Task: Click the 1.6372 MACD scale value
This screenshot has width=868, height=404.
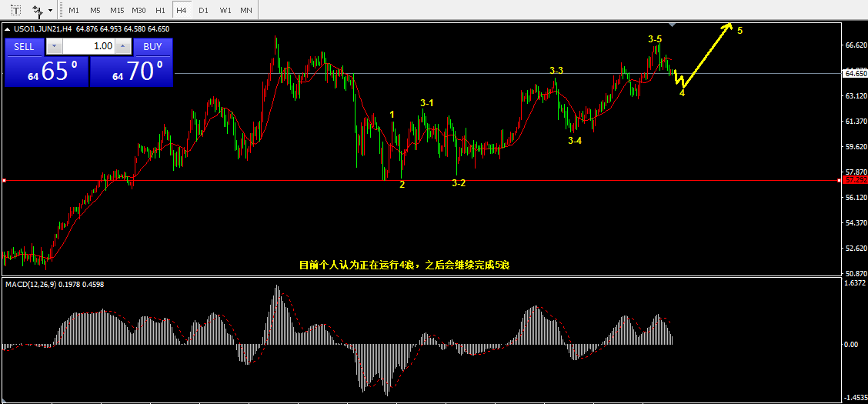Action: (x=855, y=283)
